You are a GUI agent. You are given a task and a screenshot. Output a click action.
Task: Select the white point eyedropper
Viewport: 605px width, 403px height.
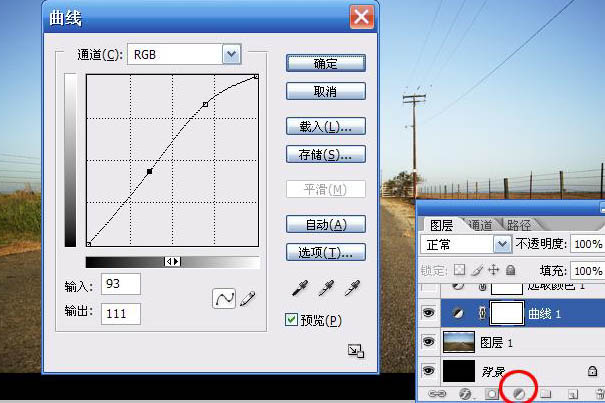351,288
